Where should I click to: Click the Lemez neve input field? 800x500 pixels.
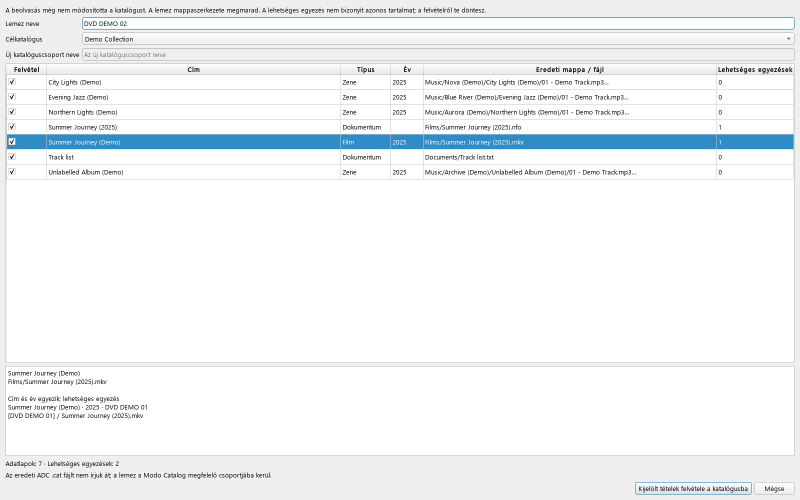438,23
